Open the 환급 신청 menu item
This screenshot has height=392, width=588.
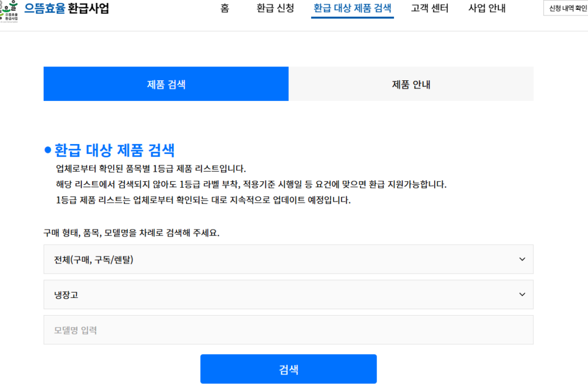[x=274, y=8]
